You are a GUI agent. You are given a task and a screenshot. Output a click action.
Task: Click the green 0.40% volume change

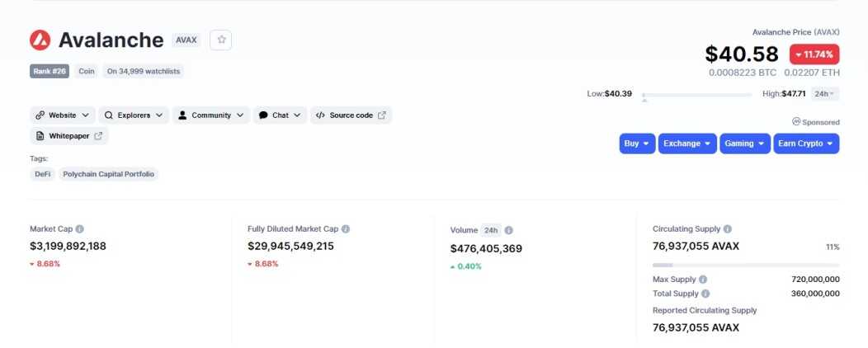click(x=466, y=266)
